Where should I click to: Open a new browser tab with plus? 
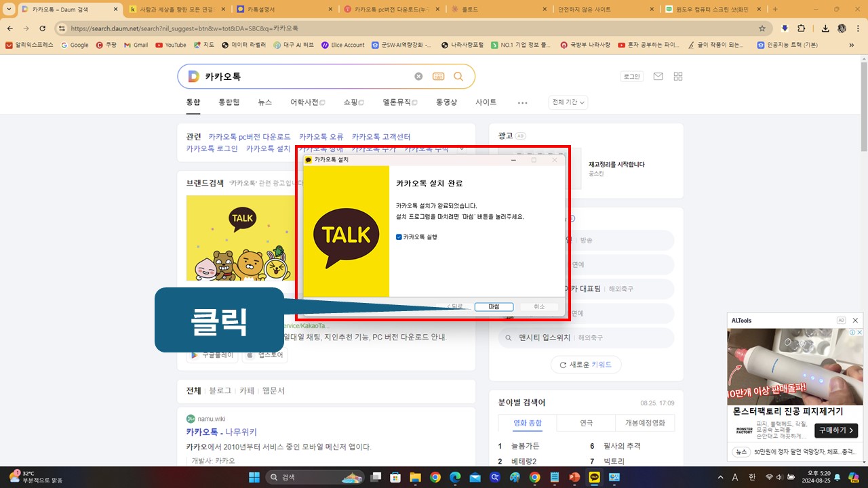[x=775, y=9]
